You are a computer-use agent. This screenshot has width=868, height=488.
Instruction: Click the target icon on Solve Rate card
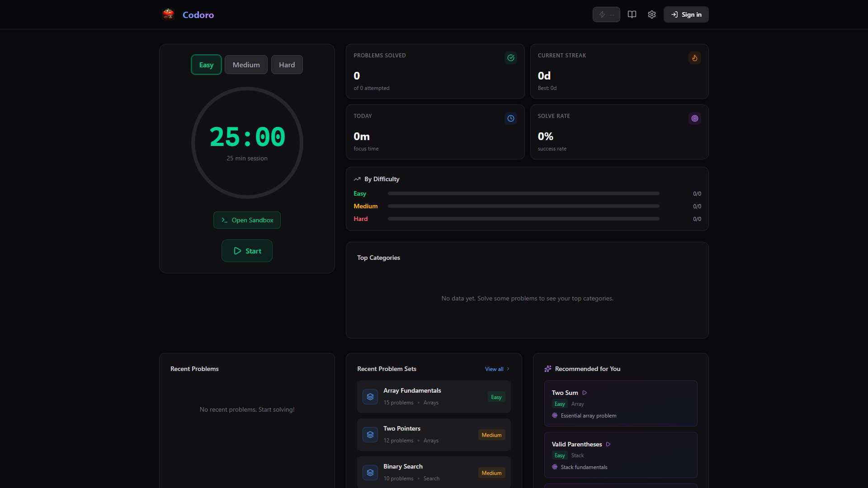694,118
